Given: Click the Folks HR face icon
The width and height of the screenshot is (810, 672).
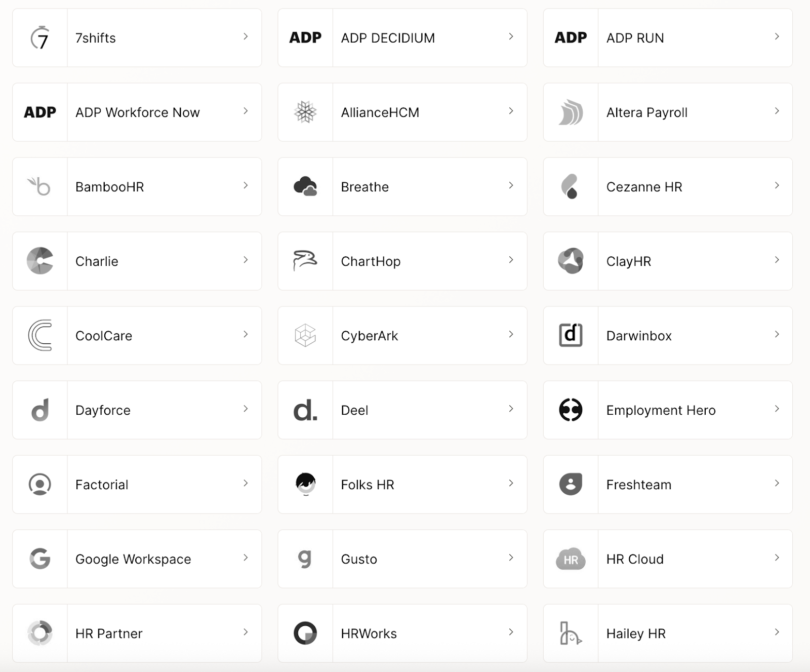Looking at the screenshot, I should click(305, 484).
